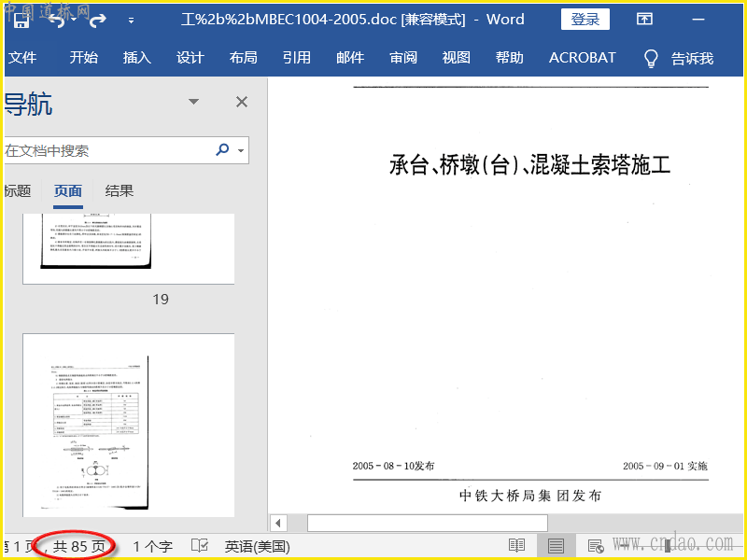Click left arrow of horizontal scrollbar

coord(278,524)
